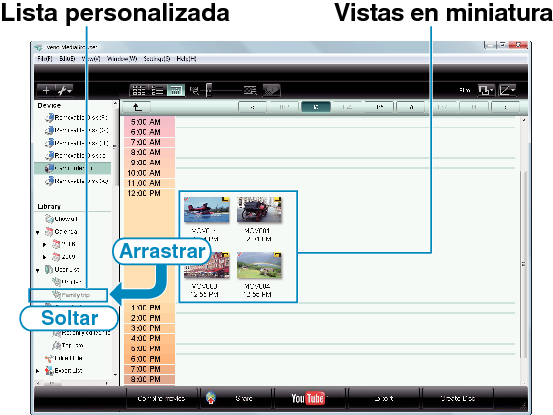Select Show all in Library
This screenshot has width=553, height=415.
62,219
